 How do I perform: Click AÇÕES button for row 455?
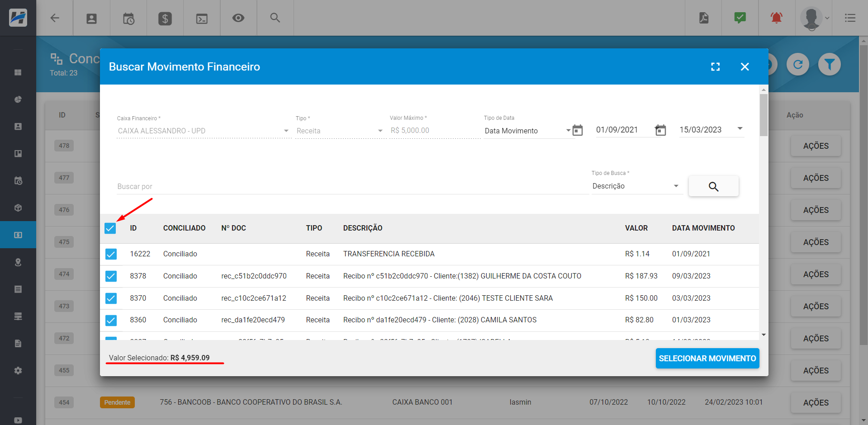click(x=816, y=371)
